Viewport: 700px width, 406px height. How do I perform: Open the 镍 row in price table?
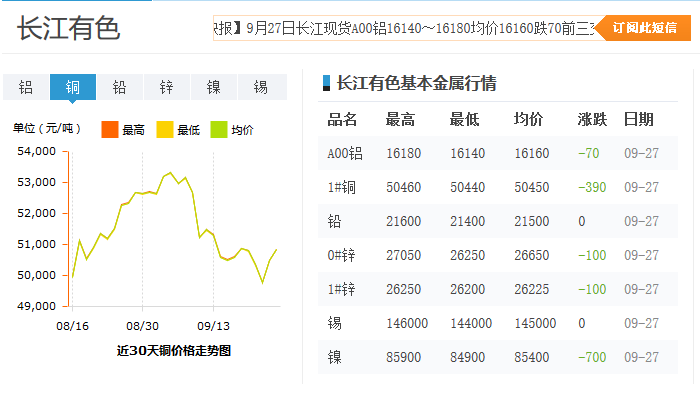335,357
